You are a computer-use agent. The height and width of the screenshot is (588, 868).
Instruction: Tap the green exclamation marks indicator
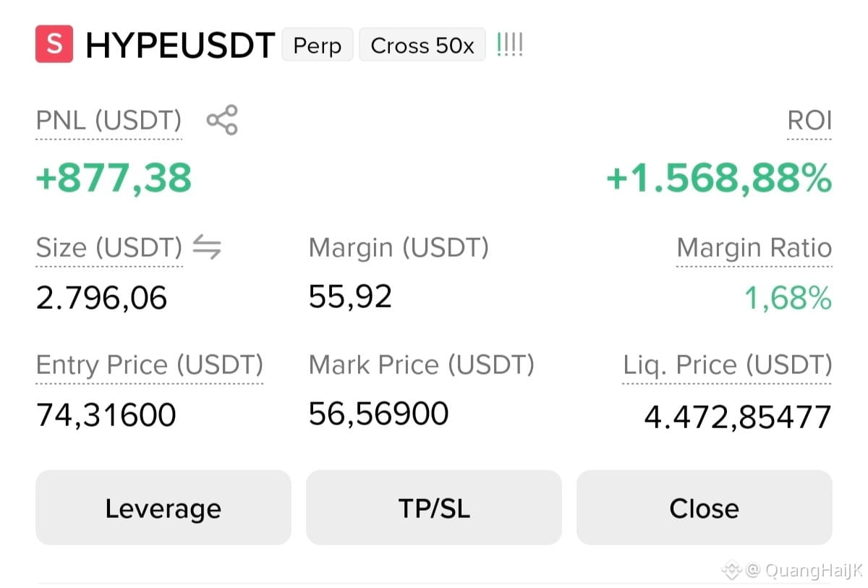coord(510,46)
